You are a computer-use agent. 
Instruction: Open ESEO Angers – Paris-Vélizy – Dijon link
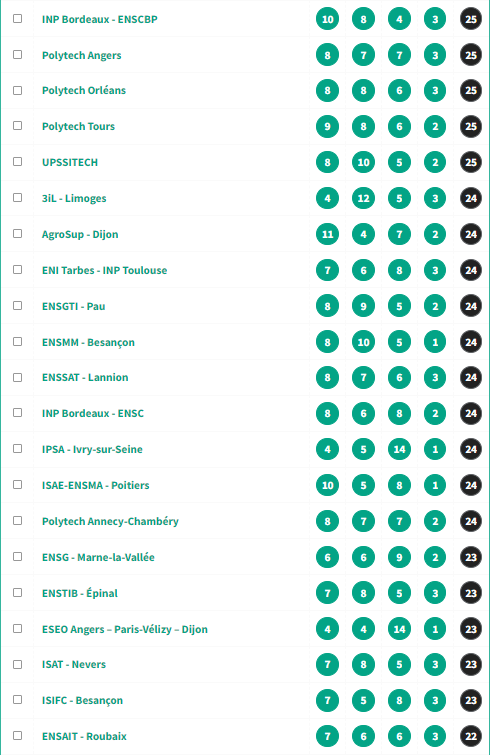[x=125, y=629]
